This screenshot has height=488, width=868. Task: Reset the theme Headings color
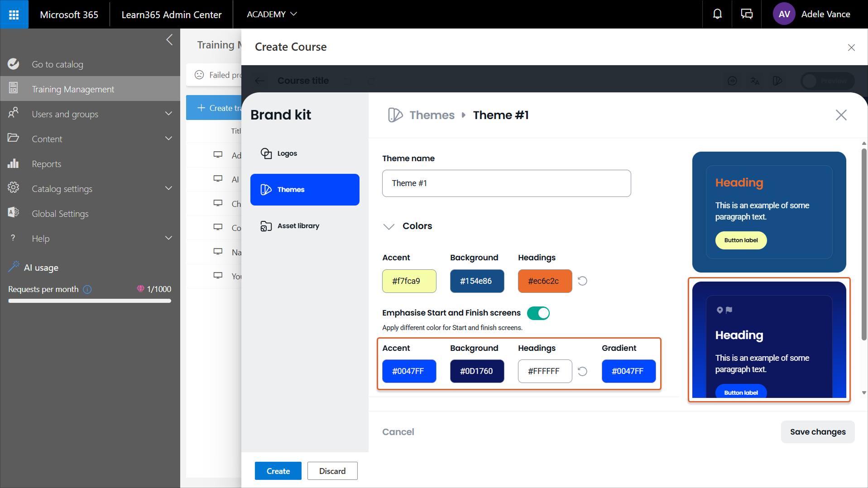point(583,281)
